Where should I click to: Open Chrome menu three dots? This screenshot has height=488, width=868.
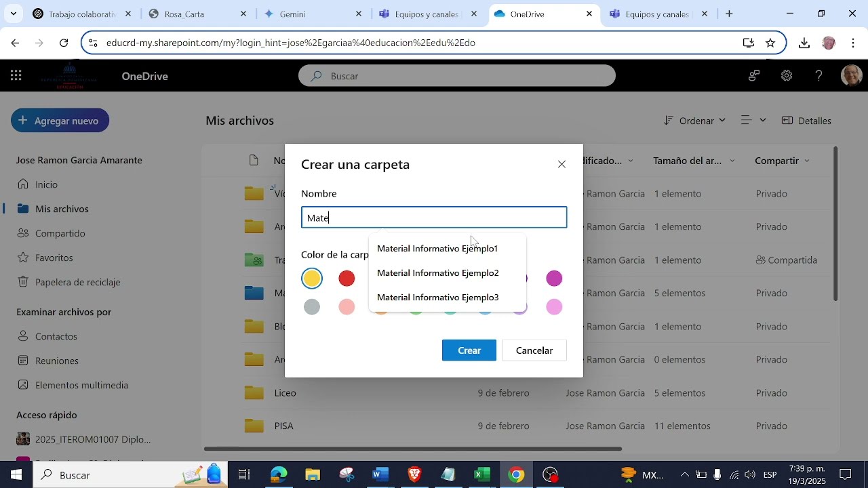[x=853, y=43]
